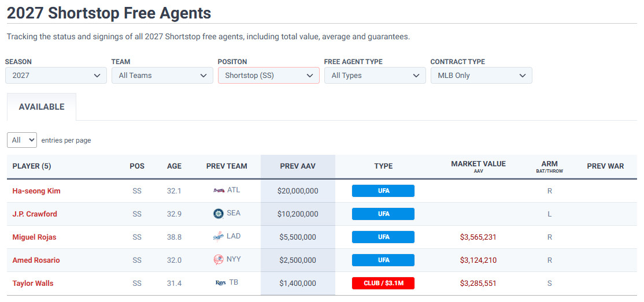The image size is (644, 302).
Task: Sort table by Age column header
Action: tap(174, 166)
